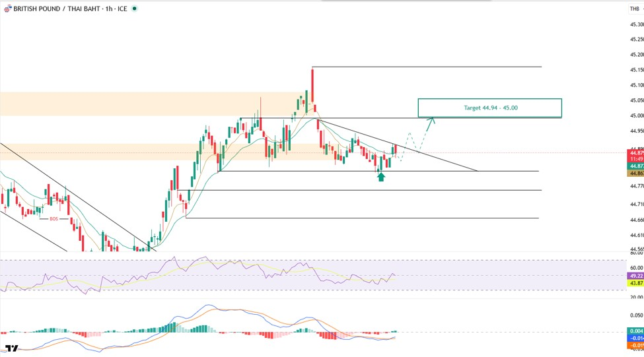The width and height of the screenshot is (644, 357).
Task: Click the 45.10 price scale label
Action: (637, 85)
